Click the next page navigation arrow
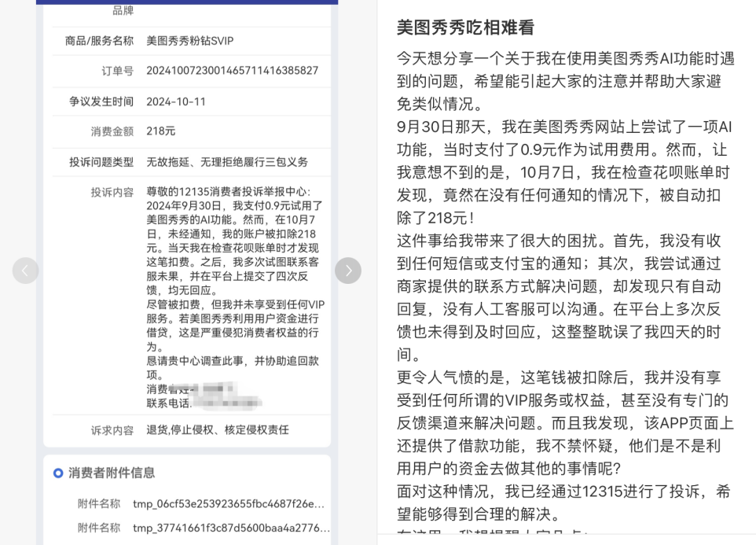The width and height of the screenshot is (756, 545). (x=347, y=270)
